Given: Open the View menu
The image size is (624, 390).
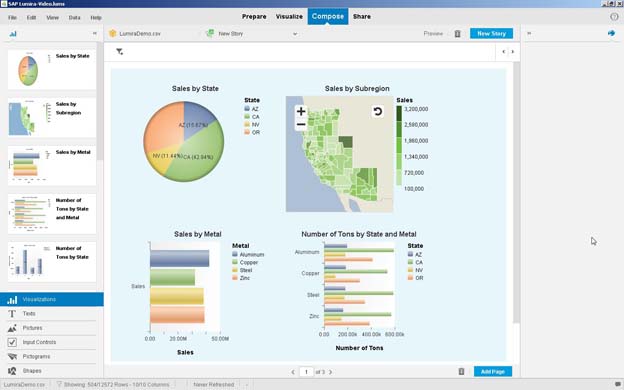Looking at the screenshot, I should [x=52, y=18].
